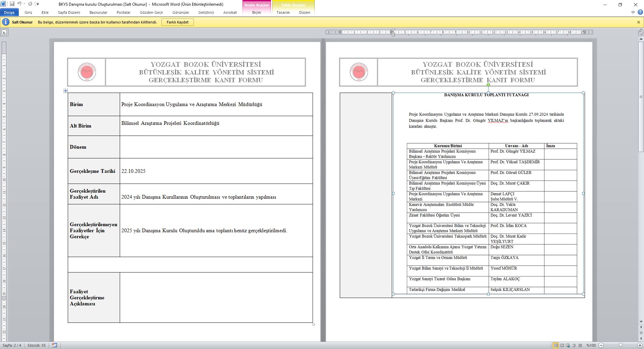
Task: Click the zoom out minus button
Action: (x=601, y=345)
